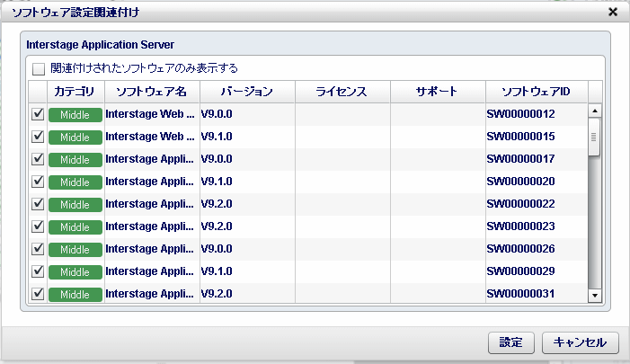Image resolution: width=630 pixels, height=364 pixels.
Task: Sort by the ライセンス column header
Action: coord(342,92)
